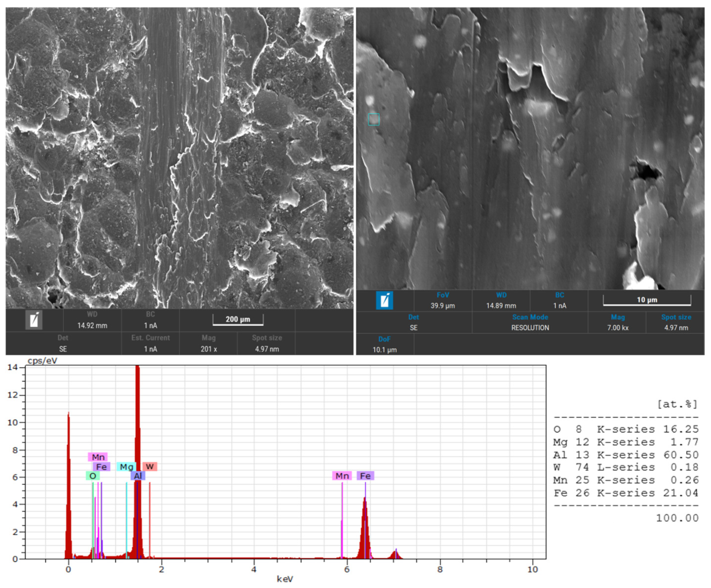Click the Fe 21.04 row in composition table
Image resolution: width=711 pixels, height=588 pixels.
pos(626,493)
